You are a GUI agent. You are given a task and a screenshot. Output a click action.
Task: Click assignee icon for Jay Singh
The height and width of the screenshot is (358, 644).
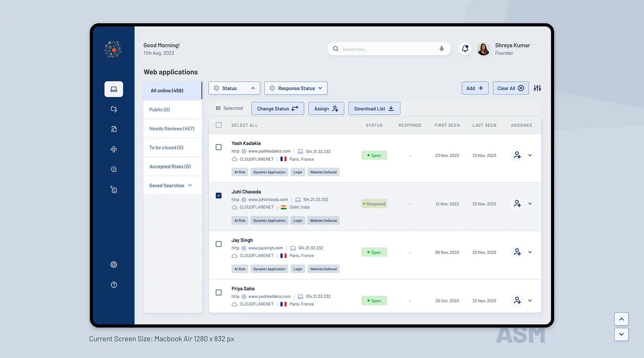(x=517, y=252)
